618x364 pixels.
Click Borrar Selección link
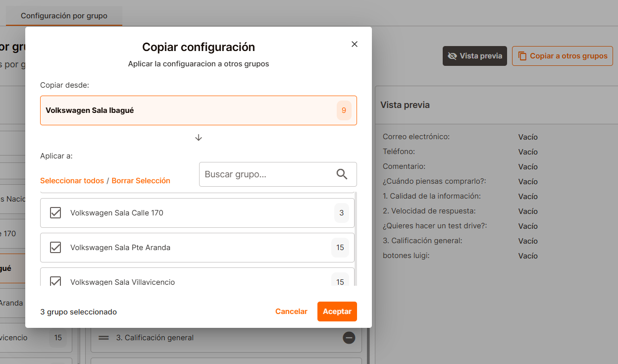pyautogui.click(x=141, y=181)
